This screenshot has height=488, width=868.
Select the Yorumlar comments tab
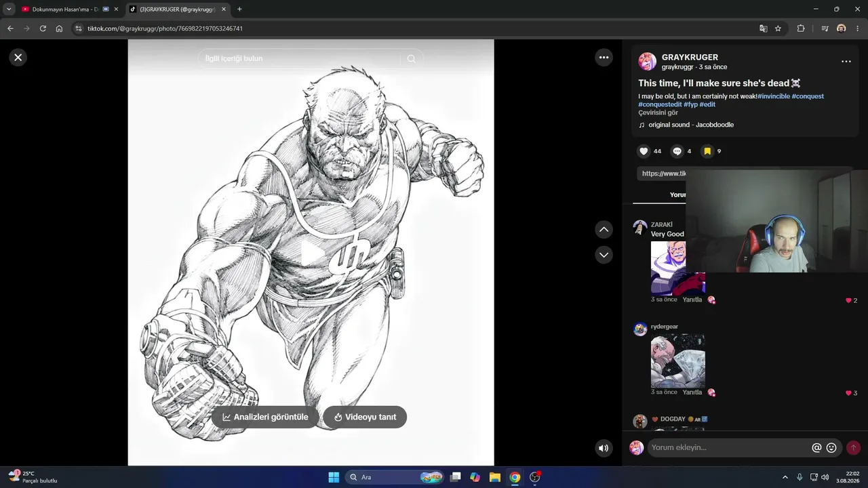pos(677,195)
